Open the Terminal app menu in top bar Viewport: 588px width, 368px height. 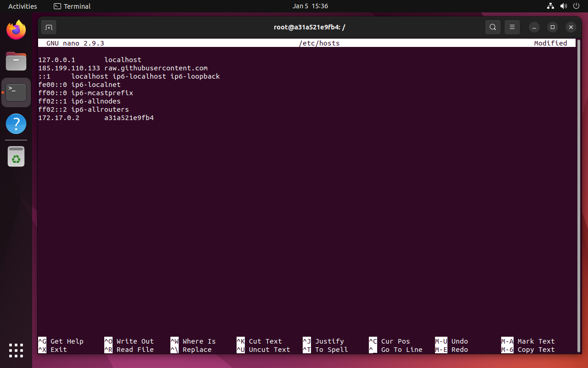pyautogui.click(x=72, y=6)
